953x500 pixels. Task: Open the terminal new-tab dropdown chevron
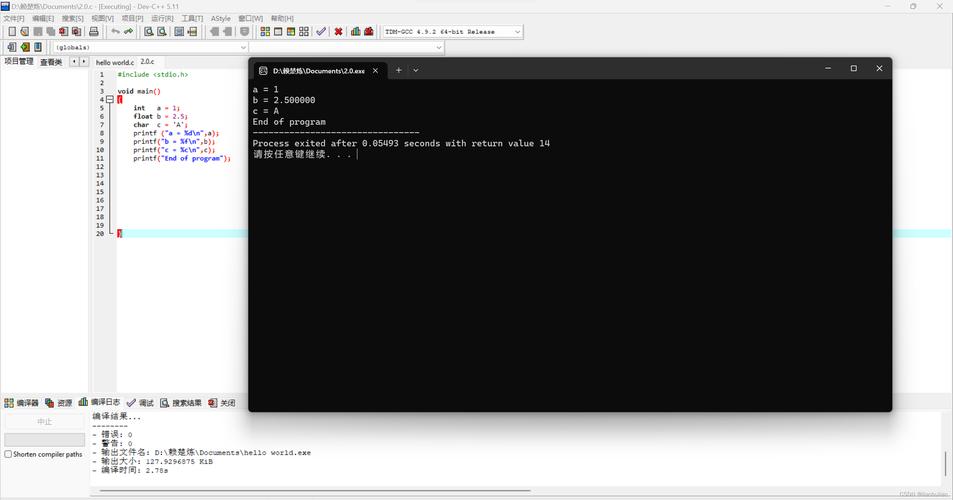point(416,70)
